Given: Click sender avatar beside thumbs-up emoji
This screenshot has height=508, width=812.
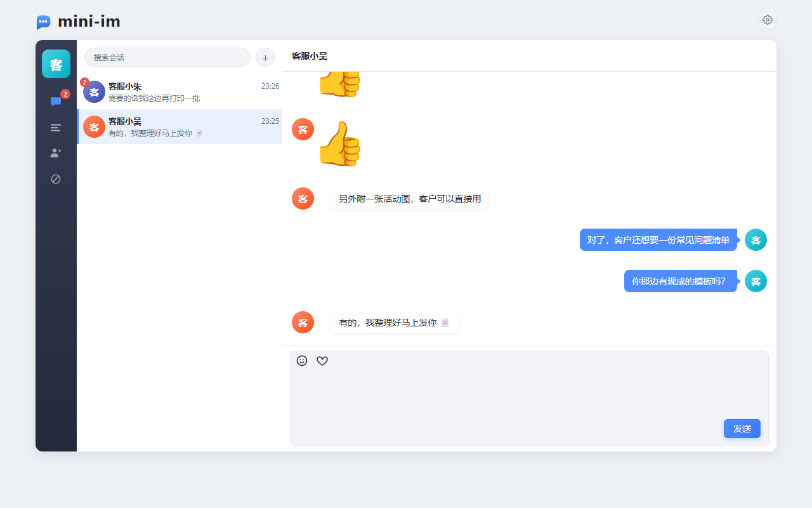Looking at the screenshot, I should click(x=303, y=130).
